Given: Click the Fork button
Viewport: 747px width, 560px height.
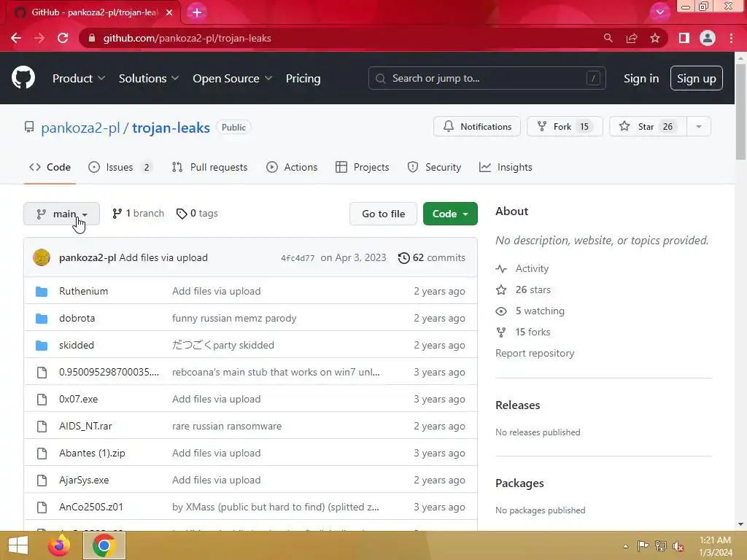Looking at the screenshot, I should [565, 127].
